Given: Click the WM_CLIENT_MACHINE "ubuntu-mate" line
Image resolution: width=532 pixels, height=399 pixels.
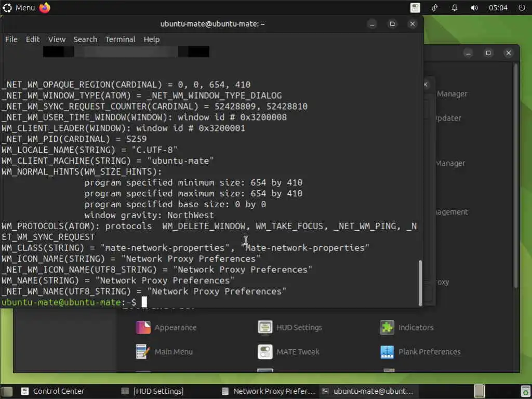Looking at the screenshot, I should [x=108, y=161].
